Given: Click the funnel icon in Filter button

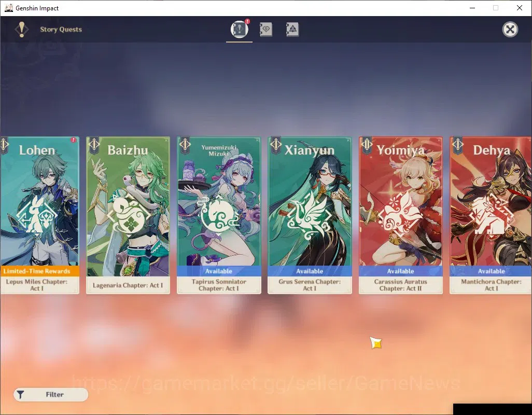Looking at the screenshot, I should (21, 395).
